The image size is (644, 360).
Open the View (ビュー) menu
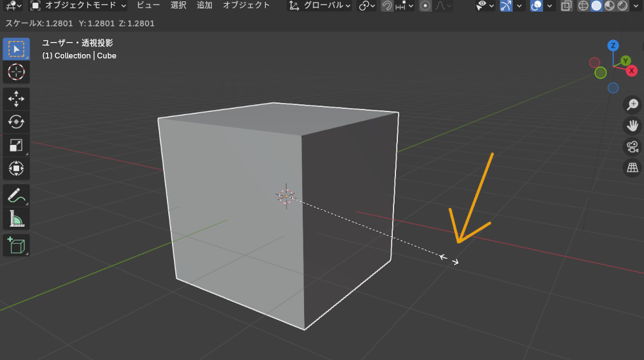[148, 5]
